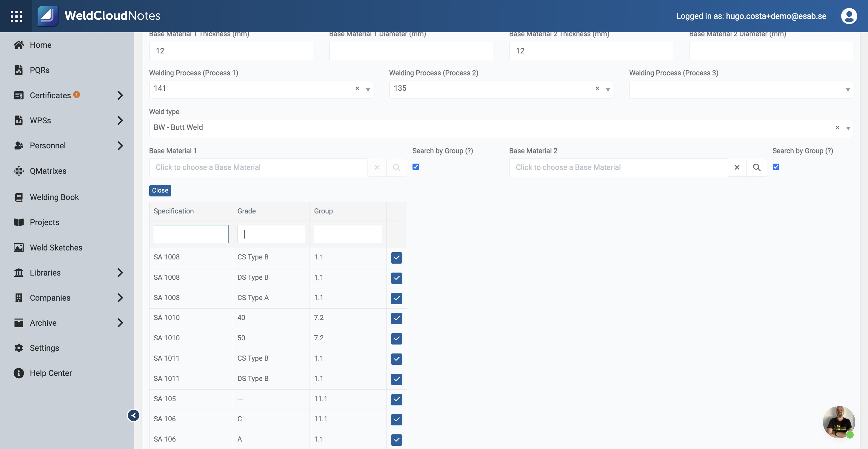
Task: Click the WPSs file icon
Action: [x=19, y=120]
